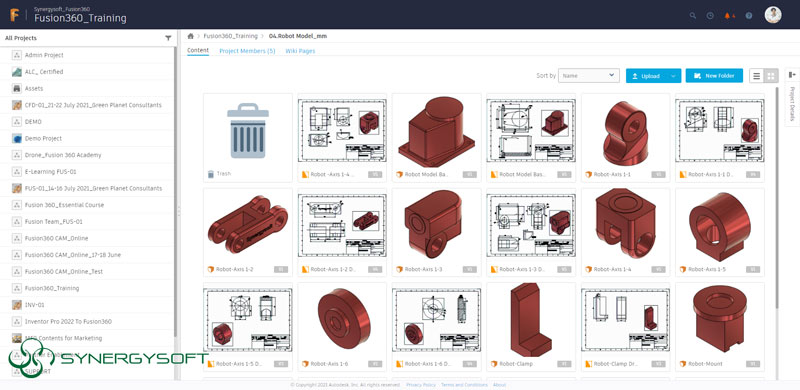Open the Wiki Pages tab
The height and width of the screenshot is (390, 800).
300,51
